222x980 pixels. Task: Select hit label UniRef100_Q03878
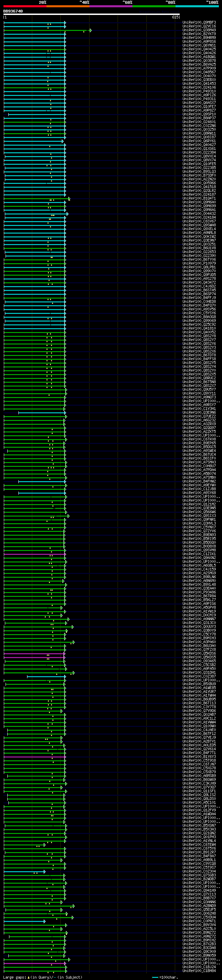click(199, 61)
